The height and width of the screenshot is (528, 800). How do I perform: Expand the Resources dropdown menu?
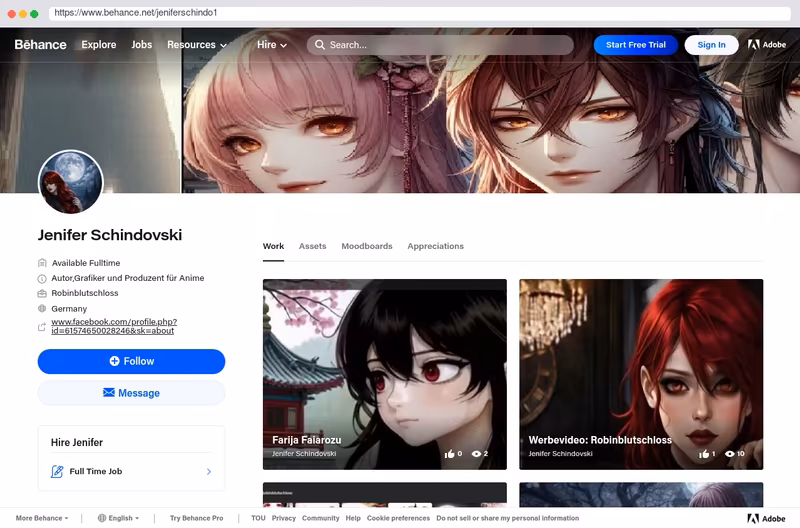[197, 45]
